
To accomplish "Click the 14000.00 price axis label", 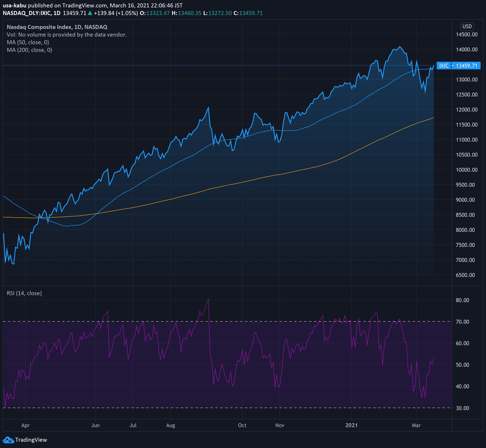I will 466,49.
